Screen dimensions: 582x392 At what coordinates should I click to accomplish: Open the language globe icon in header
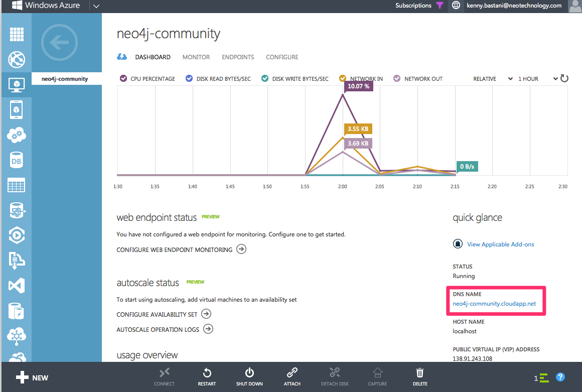(456, 5)
